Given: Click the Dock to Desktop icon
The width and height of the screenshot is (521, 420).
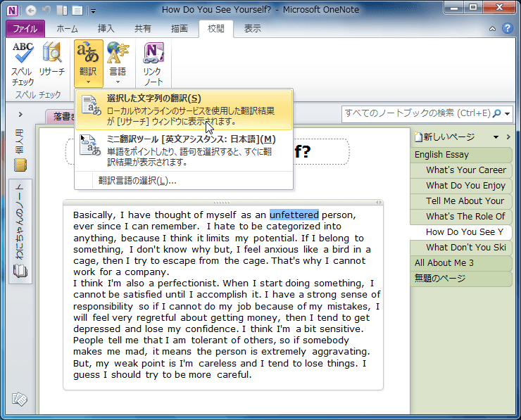Looking at the screenshot, I should tap(62, 11).
